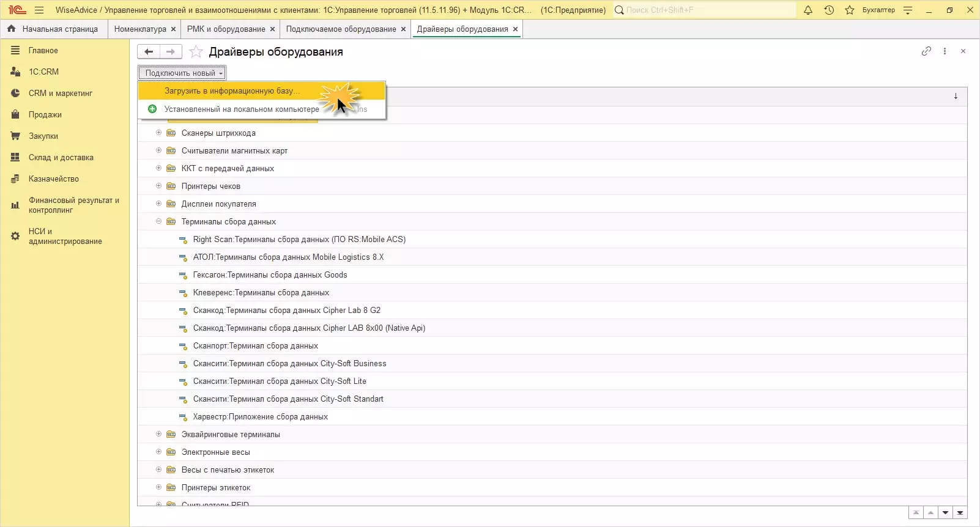Image resolution: width=980 pixels, height=527 pixels.
Task: Expand Эквайринговые терминалы group
Action: click(x=158, y=434)
